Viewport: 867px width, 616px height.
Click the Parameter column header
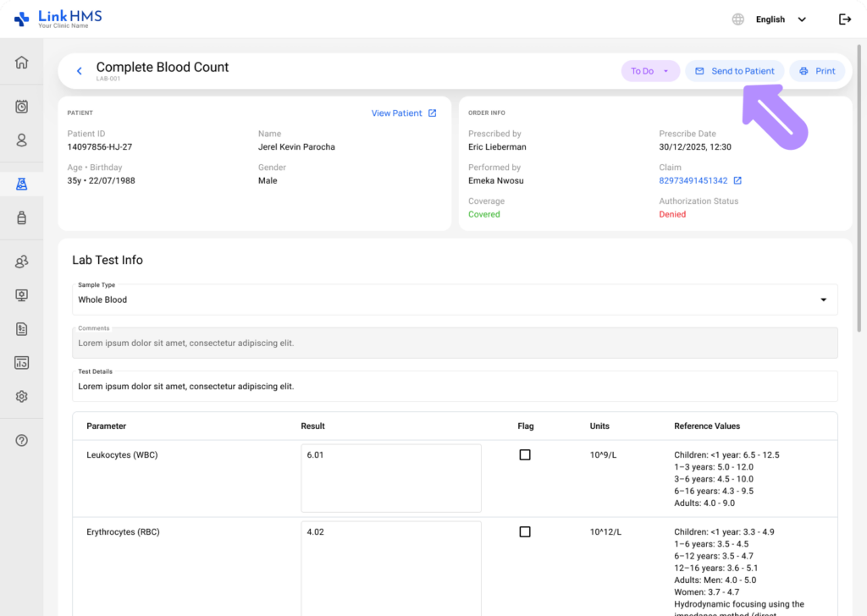pyautogui.click(x=106, y=426)
